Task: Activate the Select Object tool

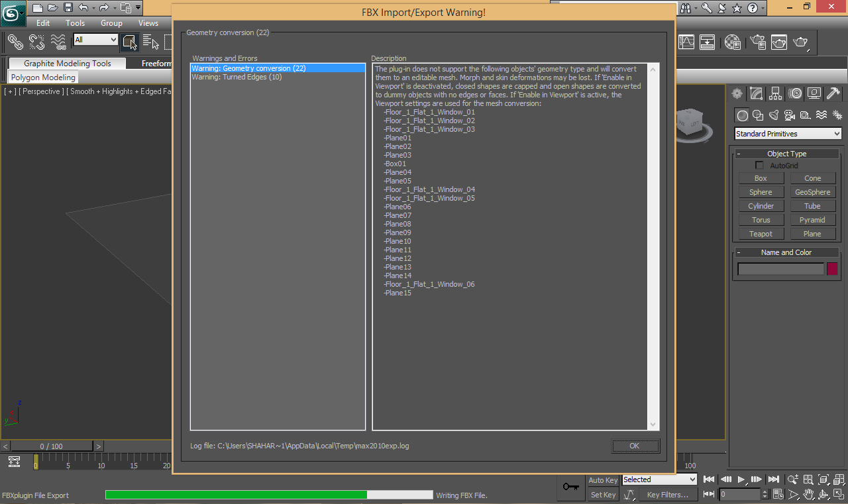Action: 130,42
